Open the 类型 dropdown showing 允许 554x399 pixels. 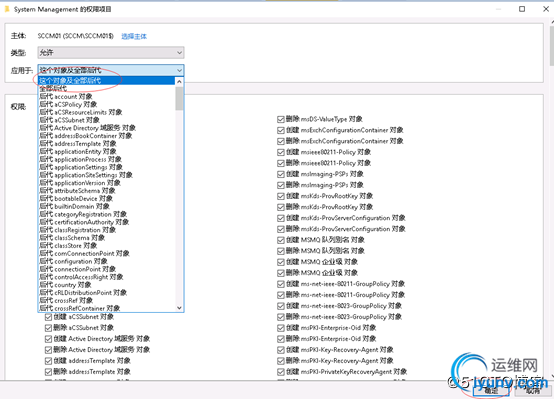click(x=111, y=53)
